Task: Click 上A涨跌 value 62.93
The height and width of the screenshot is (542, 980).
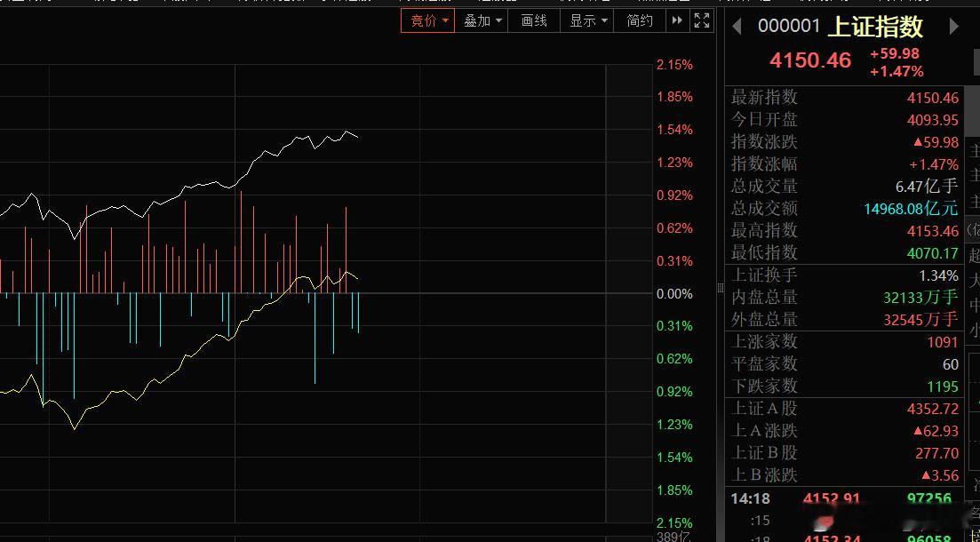Action: [x=936, y=431]
